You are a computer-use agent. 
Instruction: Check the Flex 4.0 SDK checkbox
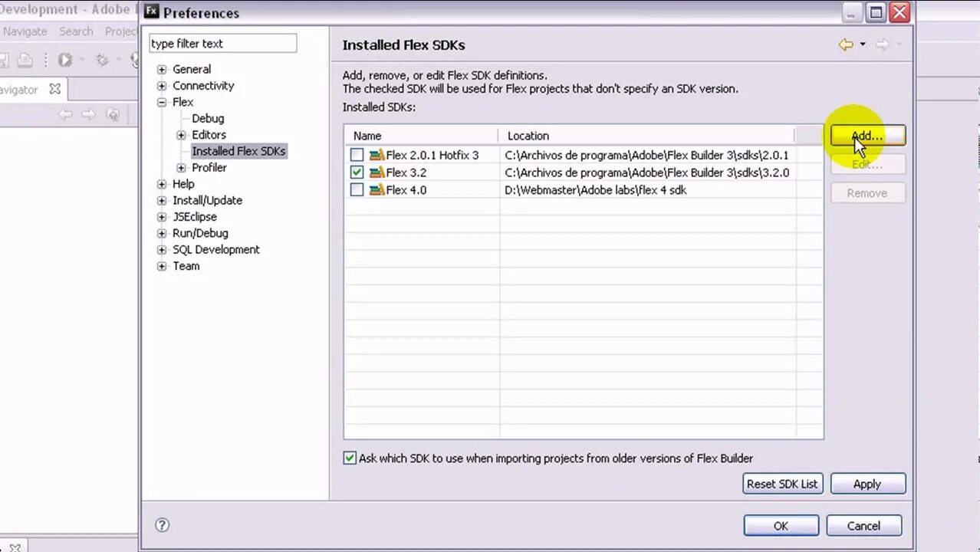point(357,189)
